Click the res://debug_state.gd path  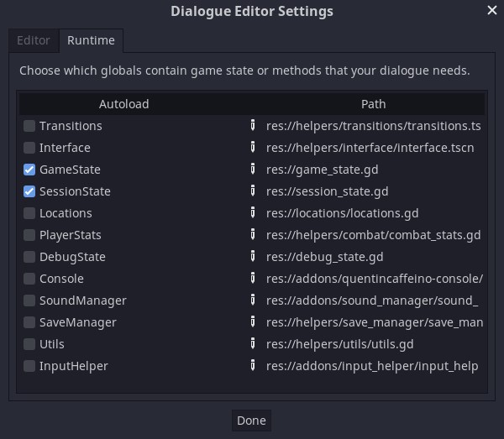[324, 257]
